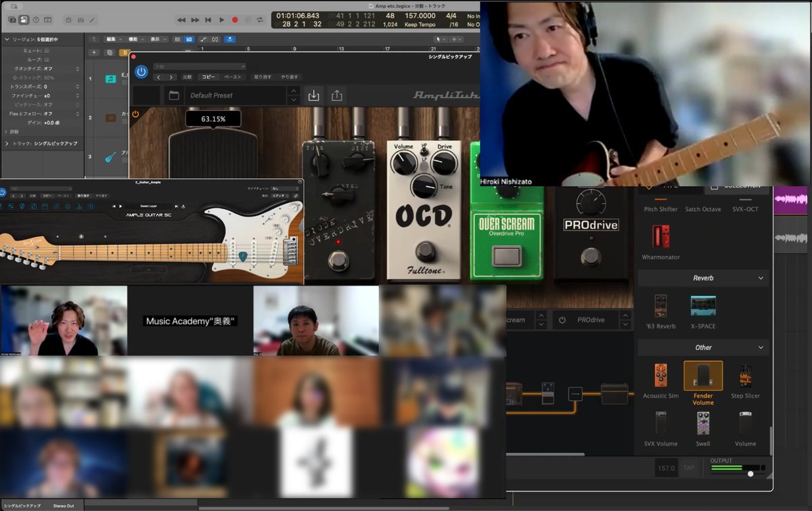Image resolution: width=812 pixels, height=511 pixels.
Task: Click 比較 compare button in AmpliTube header
Action: click(187, 77)
